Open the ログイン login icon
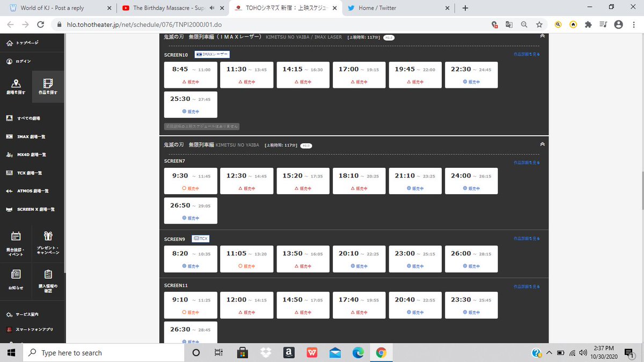Screen dimensions: 644x362 tap(10, 61)
